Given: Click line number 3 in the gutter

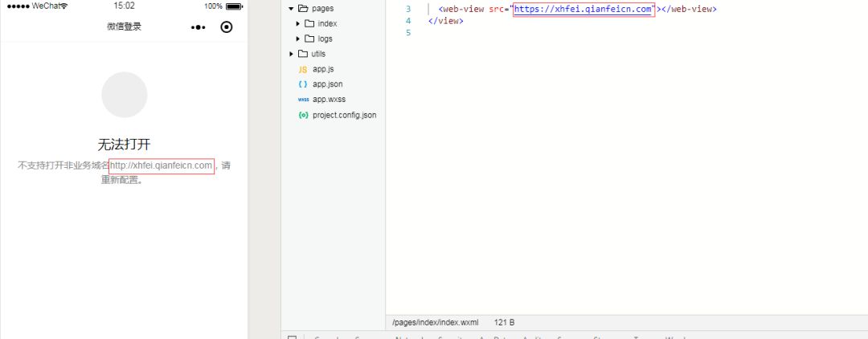Looking at the screenshot, I should click(x=408, y=9).
